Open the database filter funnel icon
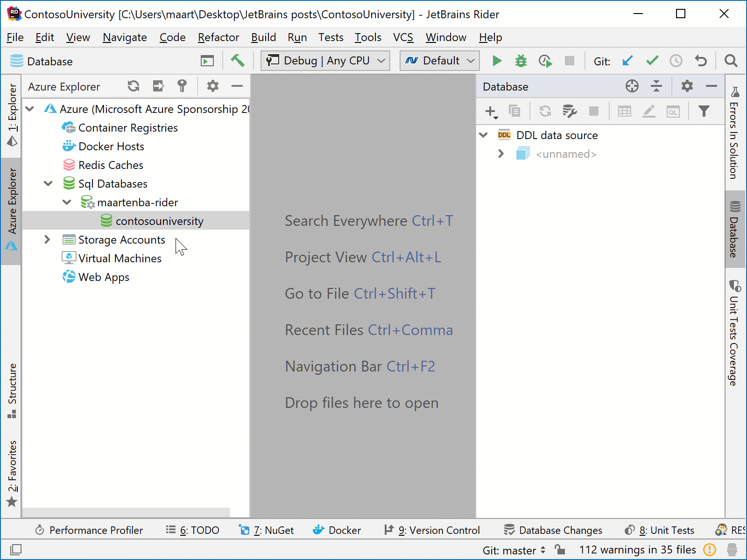 (704, 111)
